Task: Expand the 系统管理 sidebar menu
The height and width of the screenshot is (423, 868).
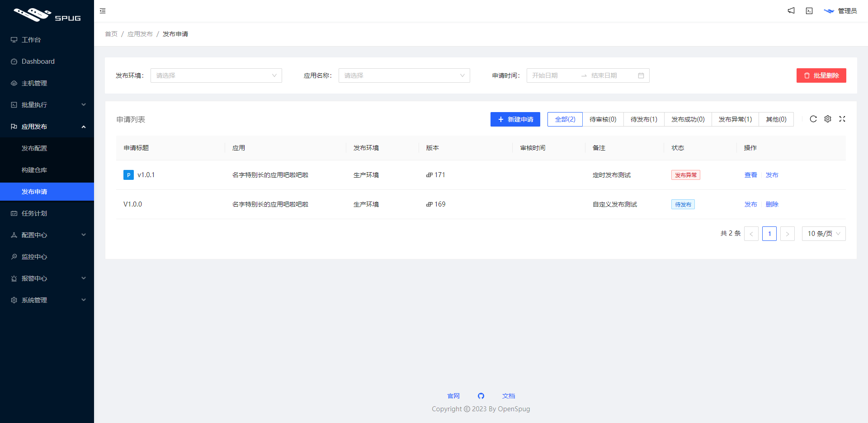Action: pyautogui.click(x=47, y=300)
